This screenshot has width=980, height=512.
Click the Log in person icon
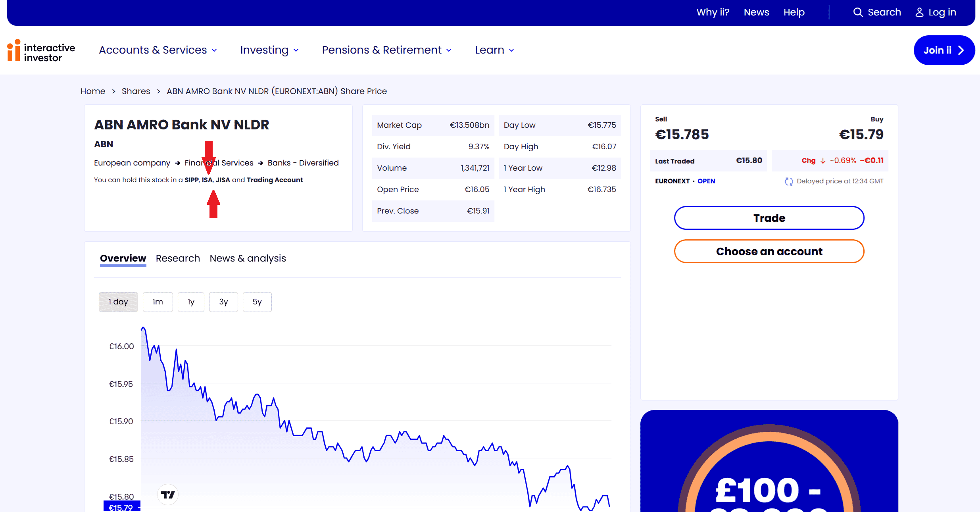coord(919,12)
